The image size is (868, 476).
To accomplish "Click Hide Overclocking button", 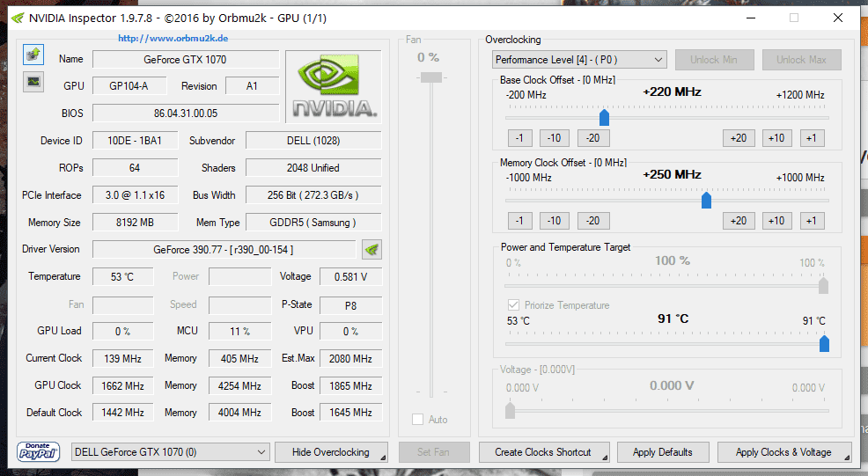I will 331,452.
